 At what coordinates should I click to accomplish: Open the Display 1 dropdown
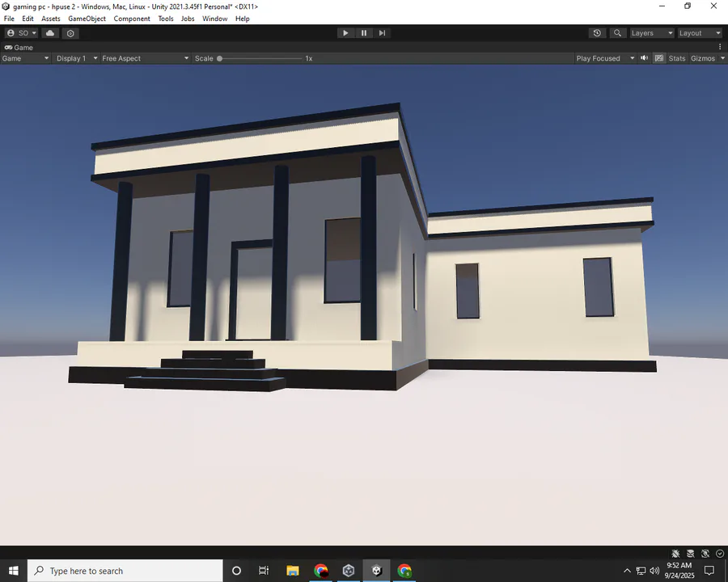76,58
